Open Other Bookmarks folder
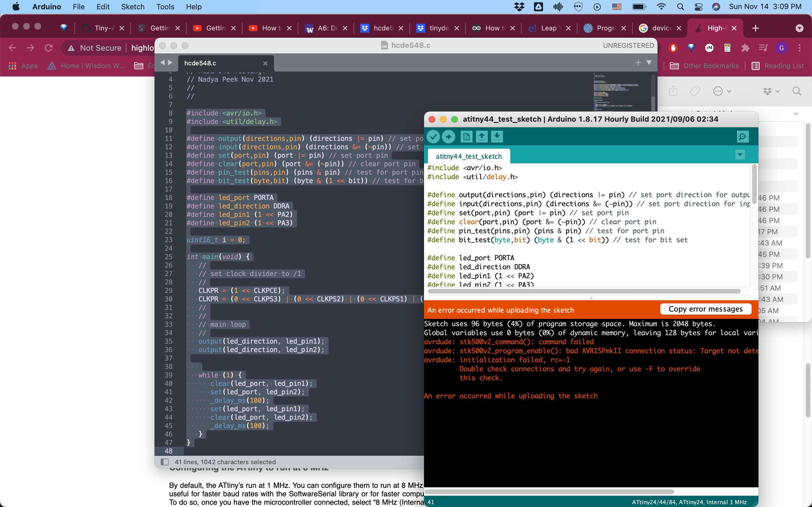812x507 pixels. (x=704, y=66)
